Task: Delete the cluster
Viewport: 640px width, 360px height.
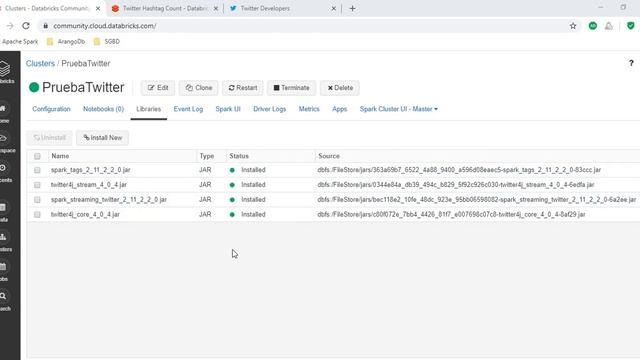Action: tap(340, 88)
